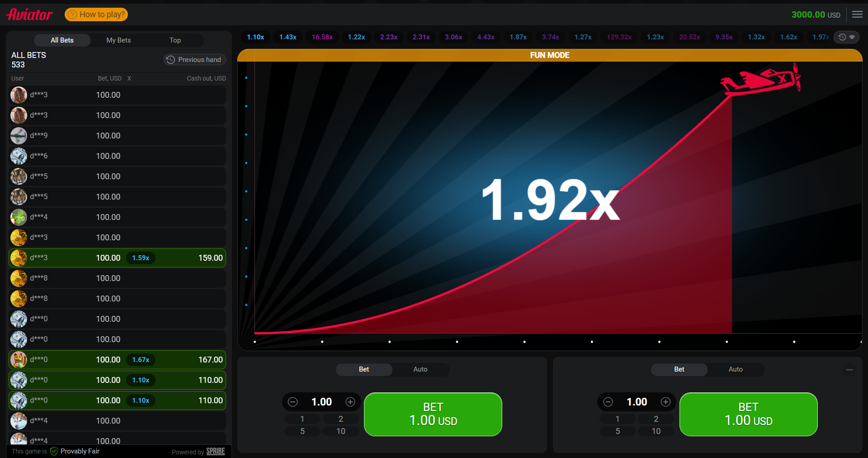Click the plus icon on left bet amount
Screen dimensions: 868x458
coord(350,402)
